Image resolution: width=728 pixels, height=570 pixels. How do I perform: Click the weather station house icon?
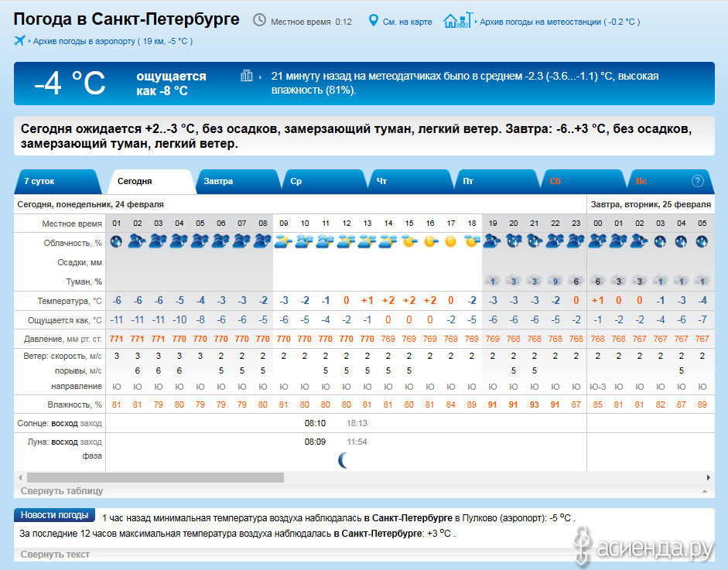click(x=458, y=20)
